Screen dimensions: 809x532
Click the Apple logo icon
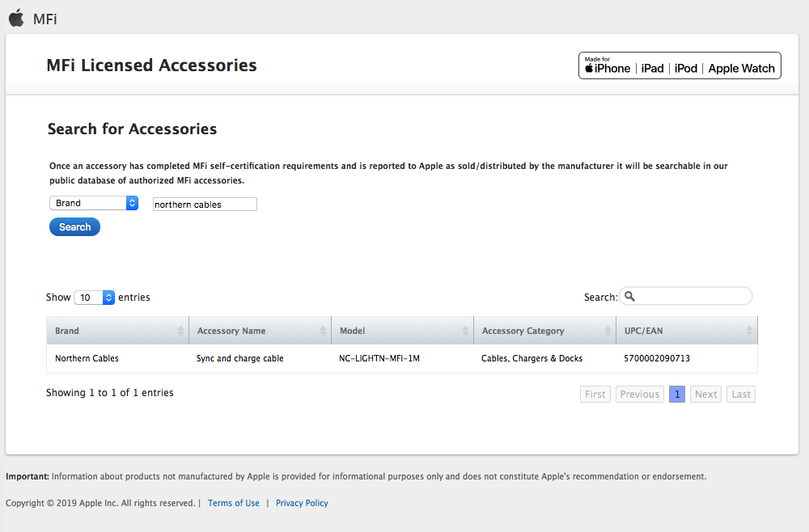point(16,18)
